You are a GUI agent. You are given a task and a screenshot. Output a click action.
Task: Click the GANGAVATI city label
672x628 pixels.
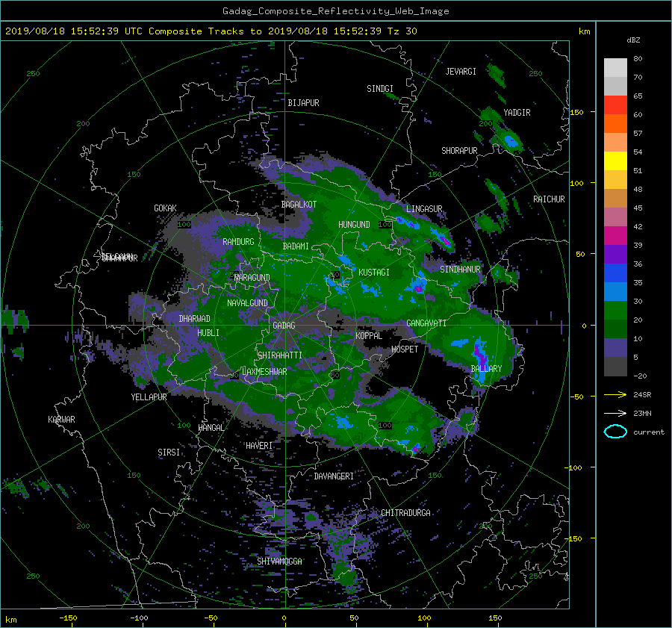coord(426,323)
